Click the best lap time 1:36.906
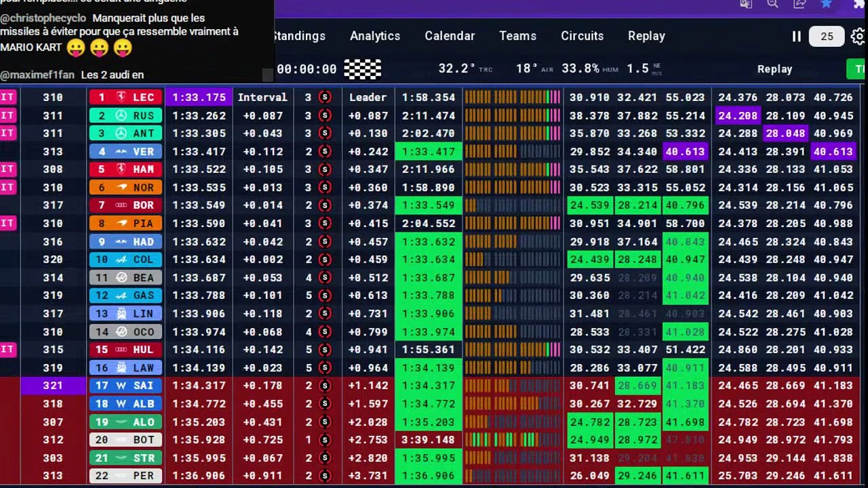The height and width of the screenshot is (488, 868). 199,476
